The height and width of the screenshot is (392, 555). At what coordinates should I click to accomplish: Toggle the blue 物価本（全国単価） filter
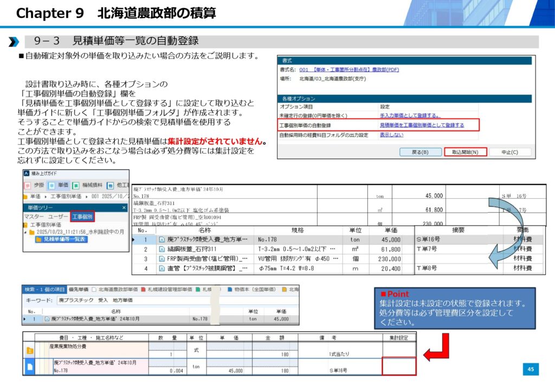[230, 290]
